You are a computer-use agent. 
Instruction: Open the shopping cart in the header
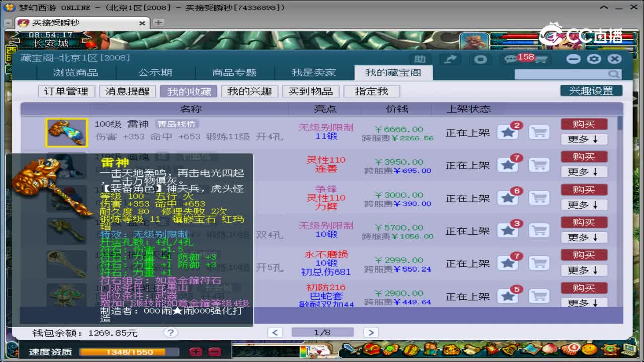[x=541, y=59]
